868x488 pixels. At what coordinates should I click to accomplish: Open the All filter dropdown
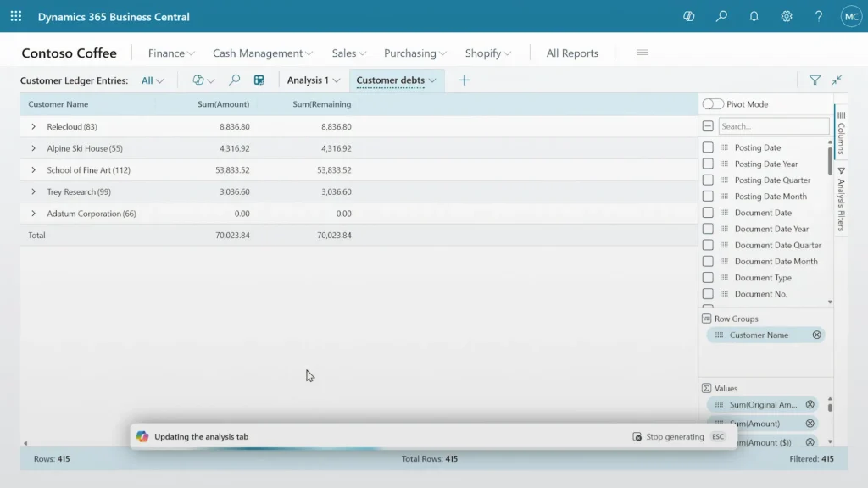tap(151, 80)
